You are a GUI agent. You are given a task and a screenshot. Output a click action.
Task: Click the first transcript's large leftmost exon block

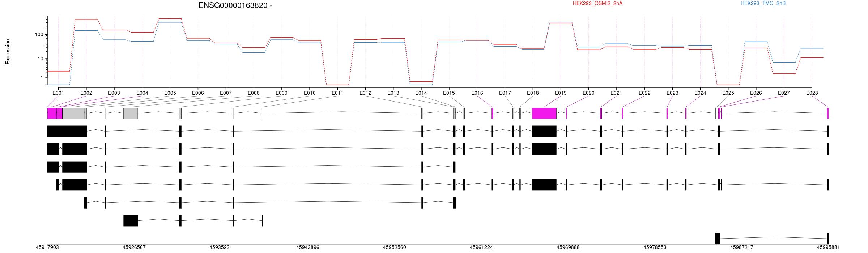(x=67, y=131)
